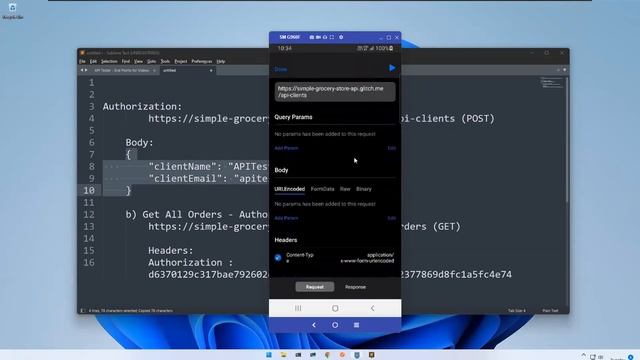Screen dimensions: 640x360
Task: Click the video record icon in mirror toolbar
Action: pos(318,37)
